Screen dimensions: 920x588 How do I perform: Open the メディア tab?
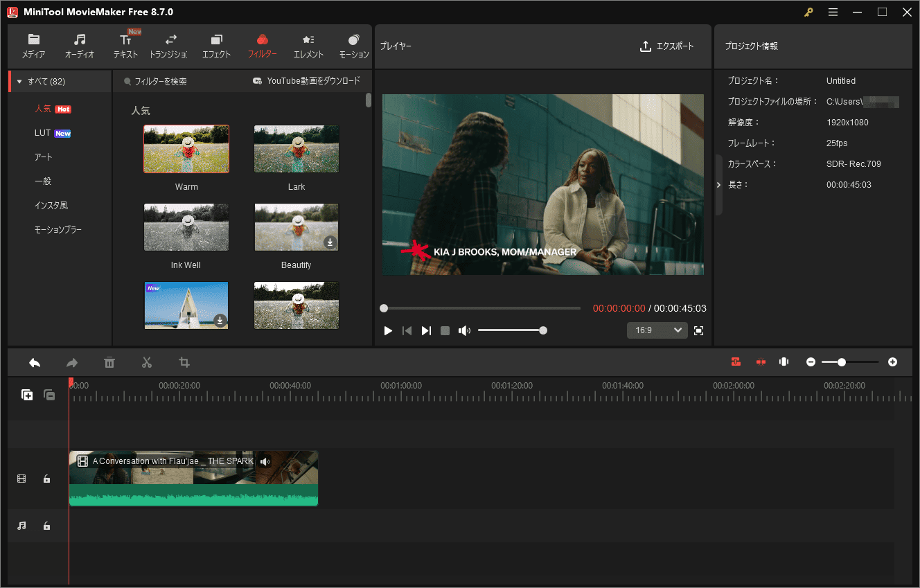click(33, 46)
